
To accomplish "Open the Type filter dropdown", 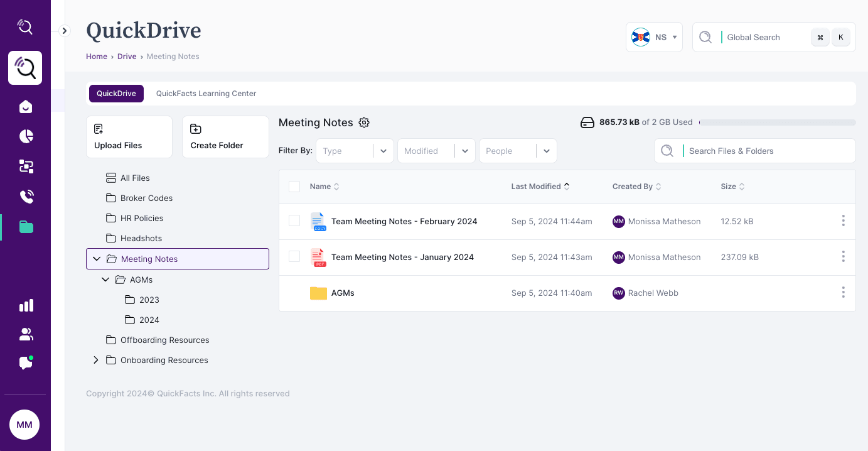I will point(355,151).
